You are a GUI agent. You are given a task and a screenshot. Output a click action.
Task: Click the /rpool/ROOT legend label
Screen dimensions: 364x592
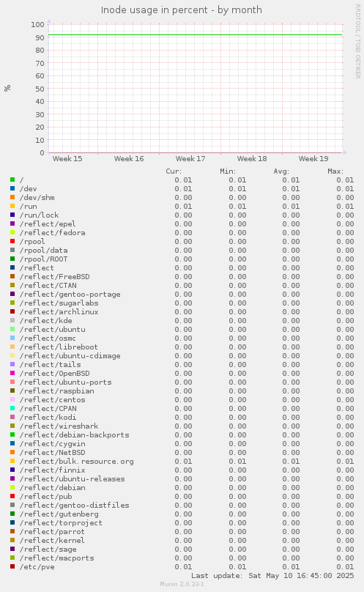click(x=44, y=259)
